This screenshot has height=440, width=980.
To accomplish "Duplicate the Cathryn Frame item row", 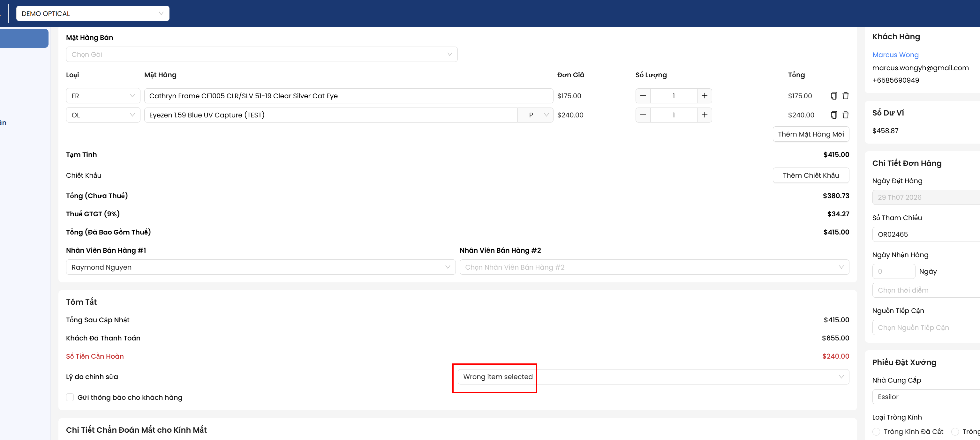I will (833, 96).
